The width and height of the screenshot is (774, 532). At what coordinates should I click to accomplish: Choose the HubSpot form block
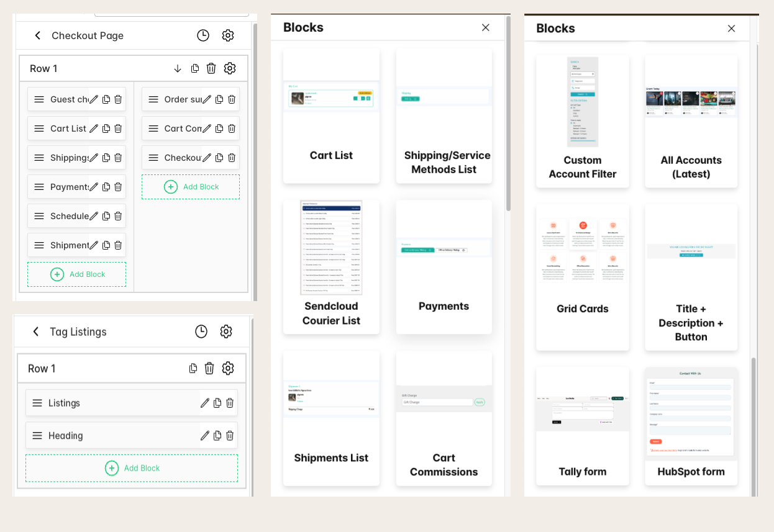point(691,426)
